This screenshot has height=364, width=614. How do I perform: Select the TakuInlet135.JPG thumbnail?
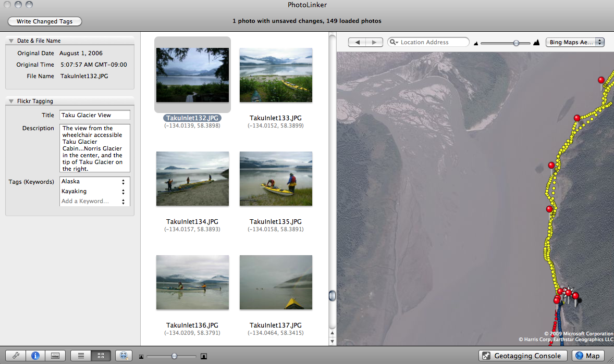click(276, 179)
